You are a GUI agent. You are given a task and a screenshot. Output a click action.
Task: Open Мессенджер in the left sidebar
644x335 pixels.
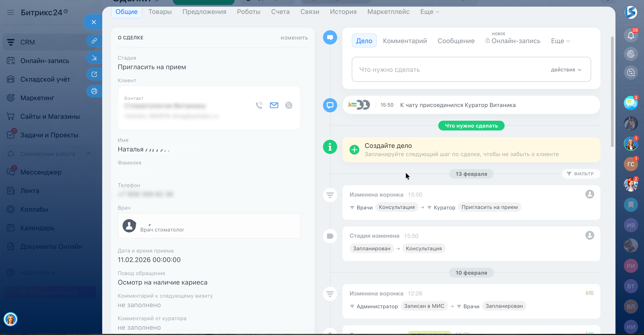41,172
